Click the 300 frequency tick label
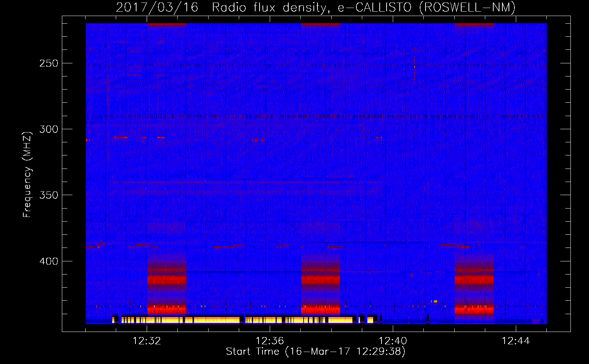Screen dimensions: 589x364 coord(49,129)
